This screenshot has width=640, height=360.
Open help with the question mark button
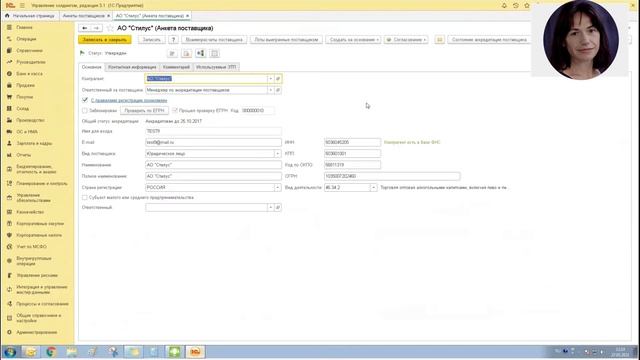(173, 40)
